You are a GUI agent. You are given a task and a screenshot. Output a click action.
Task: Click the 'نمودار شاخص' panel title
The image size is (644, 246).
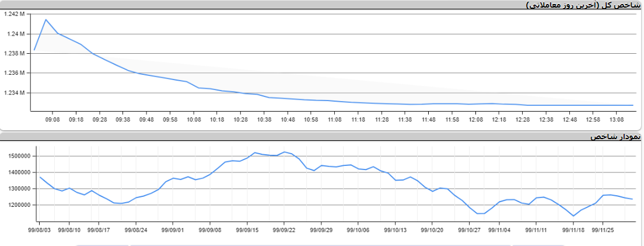tap(615, 136)
